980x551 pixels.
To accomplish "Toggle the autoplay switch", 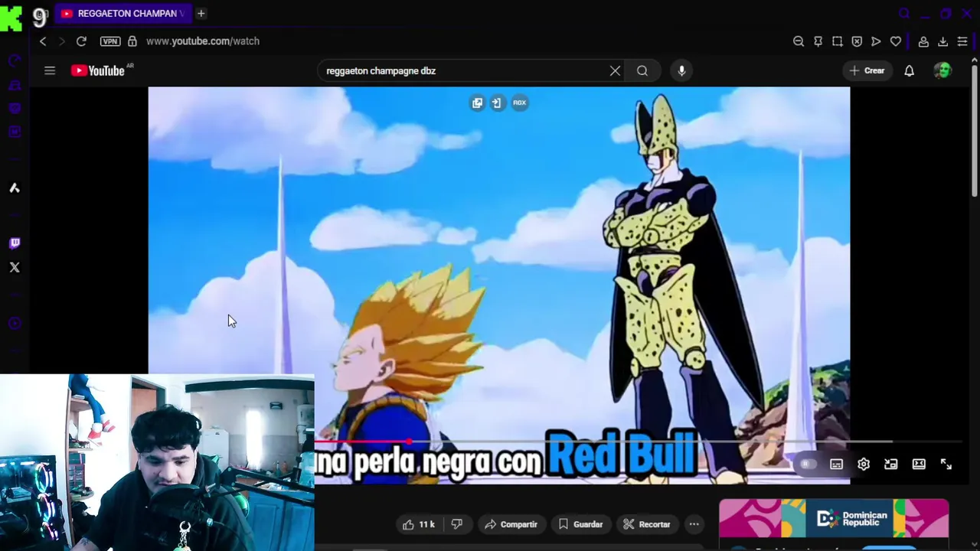I will tap(808, 464).
